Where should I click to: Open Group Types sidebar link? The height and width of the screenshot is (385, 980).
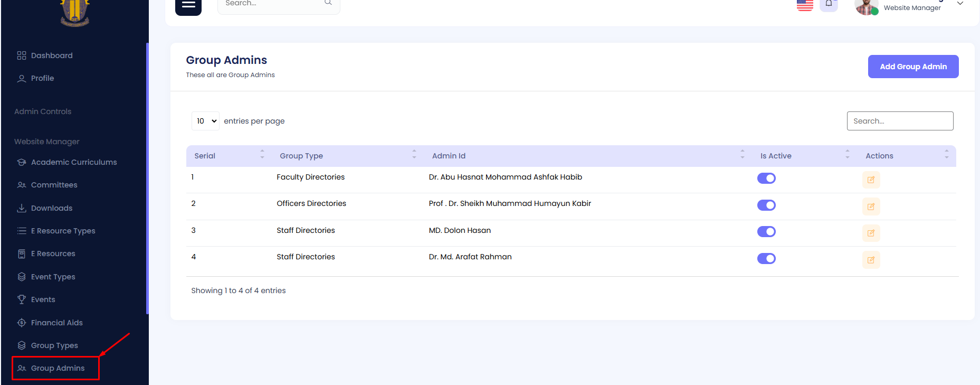pyautogui.click(x=54, y=345)
